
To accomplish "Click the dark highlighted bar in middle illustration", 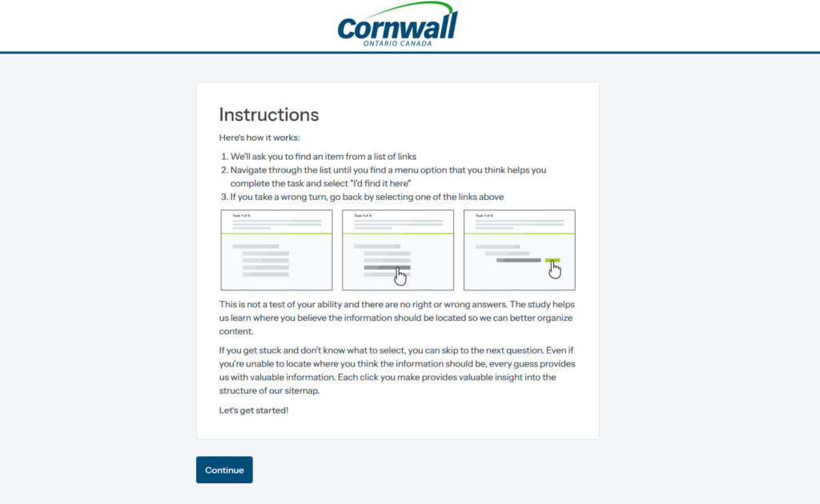I will pos(387,268).
